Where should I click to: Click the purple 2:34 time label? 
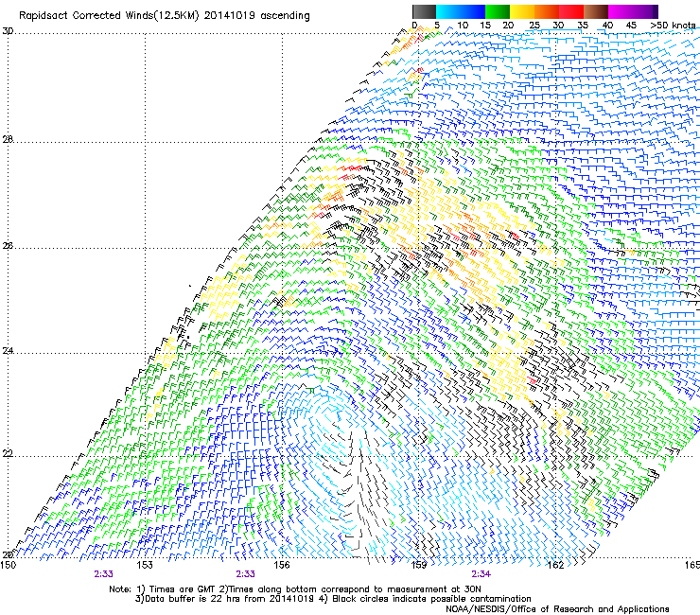481,574
